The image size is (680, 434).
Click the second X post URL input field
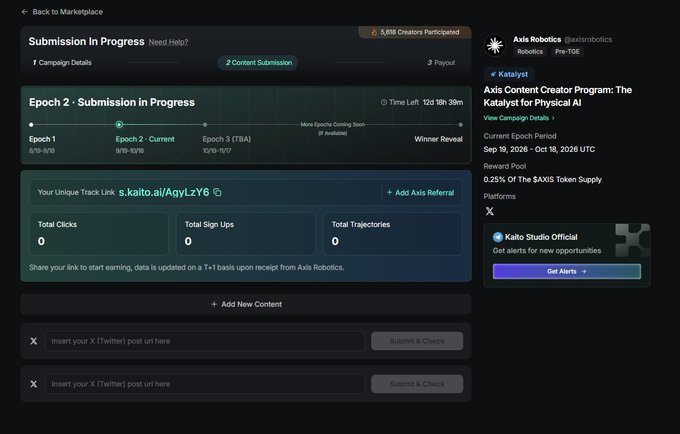[205, 384]
